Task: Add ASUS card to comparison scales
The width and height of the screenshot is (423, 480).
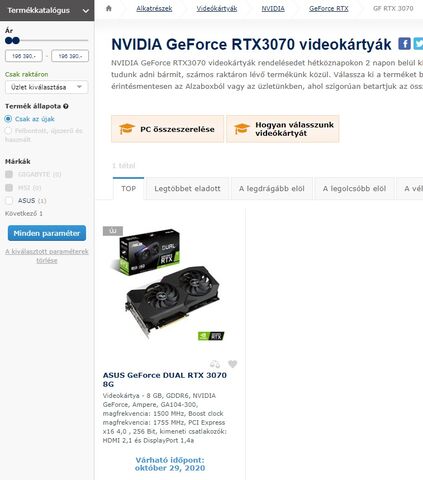Action: (215, 364)
